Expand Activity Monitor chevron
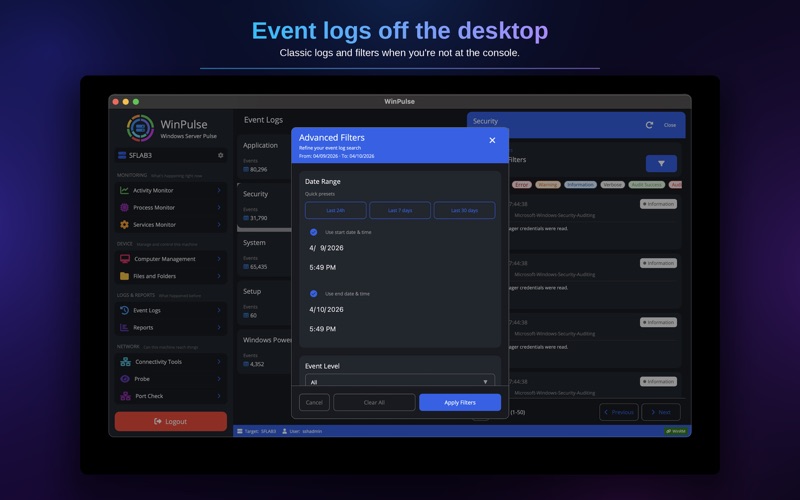 tap(219, 190)
